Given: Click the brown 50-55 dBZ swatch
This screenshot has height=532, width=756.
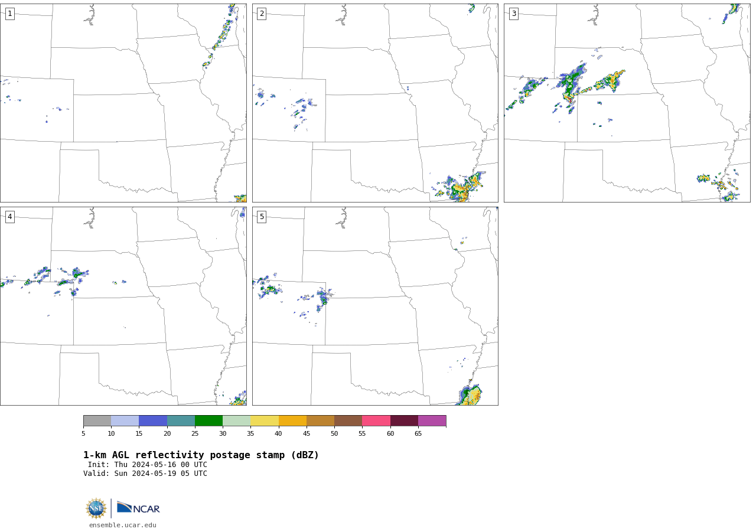Looking at the screenshot, I should 348,421.
